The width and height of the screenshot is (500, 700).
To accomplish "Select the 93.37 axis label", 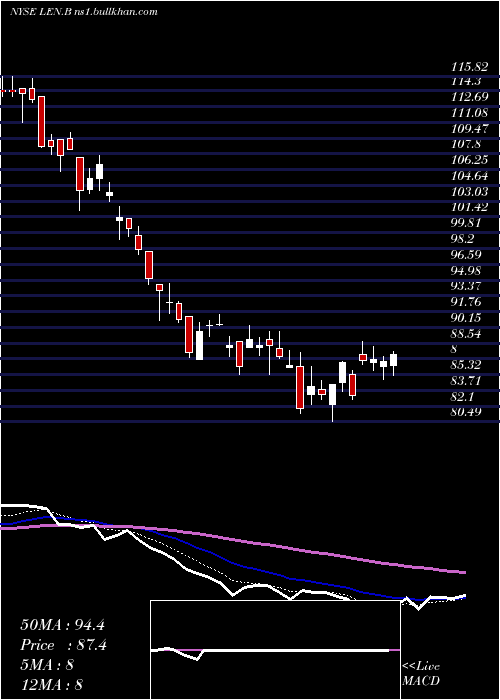I will (466, 286).
